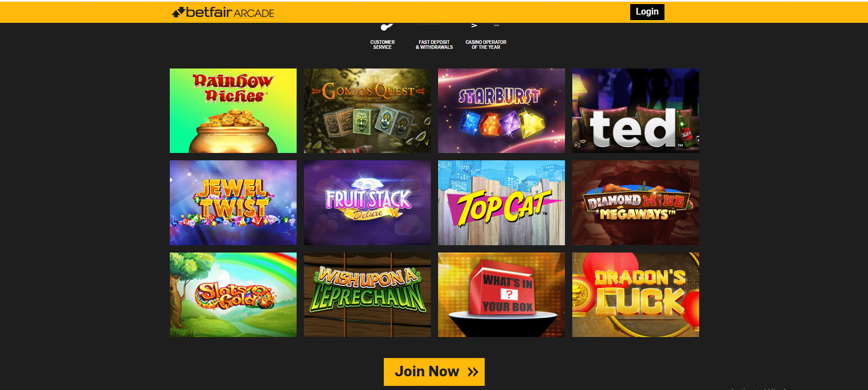The image size is (868, 390).
Task: Click the Betfair Arcade logo
Action: (x=223, y=12)
